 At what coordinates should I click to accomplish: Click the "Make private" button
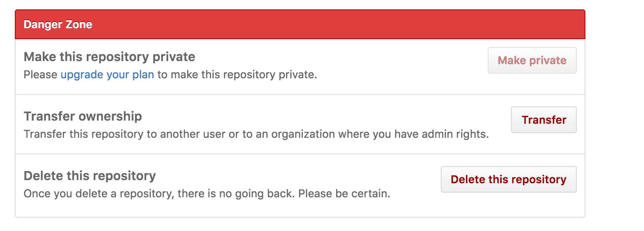click(x=532, y=60)
